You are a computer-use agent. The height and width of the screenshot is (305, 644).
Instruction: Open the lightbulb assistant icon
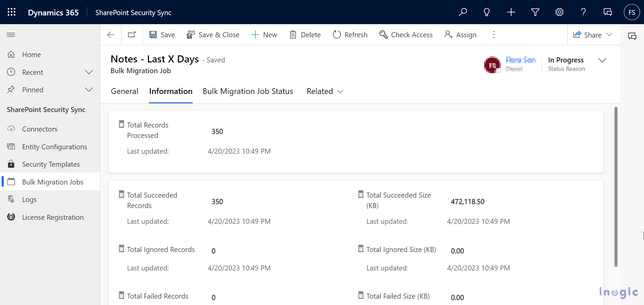coord(487,12)
